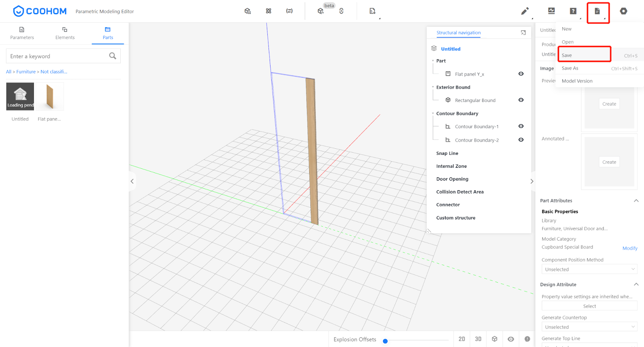The image size is (644, 347).
Task: Click the help question mark icon
Action: [573, 11]
